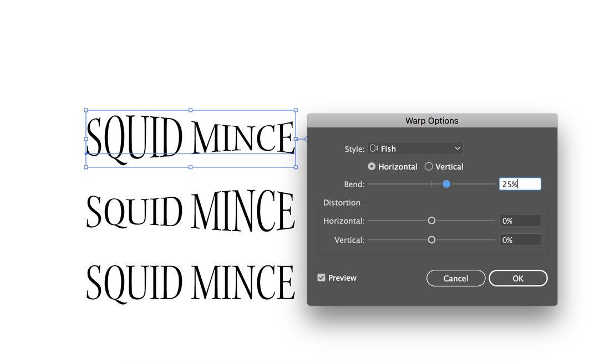
Task: Click the Distortion Vertical 0% field
Action: (x=520, y=240)
